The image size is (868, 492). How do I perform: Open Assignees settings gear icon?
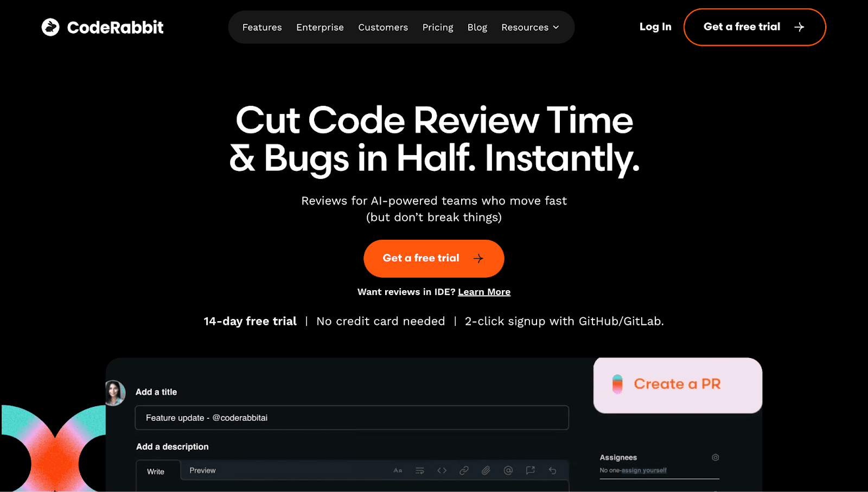716,457
